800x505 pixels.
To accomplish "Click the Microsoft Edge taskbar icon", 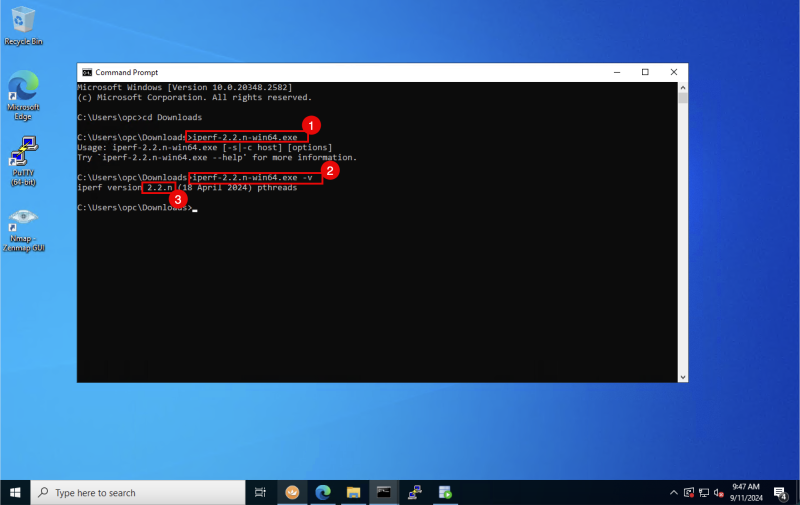I will point(323,492).
